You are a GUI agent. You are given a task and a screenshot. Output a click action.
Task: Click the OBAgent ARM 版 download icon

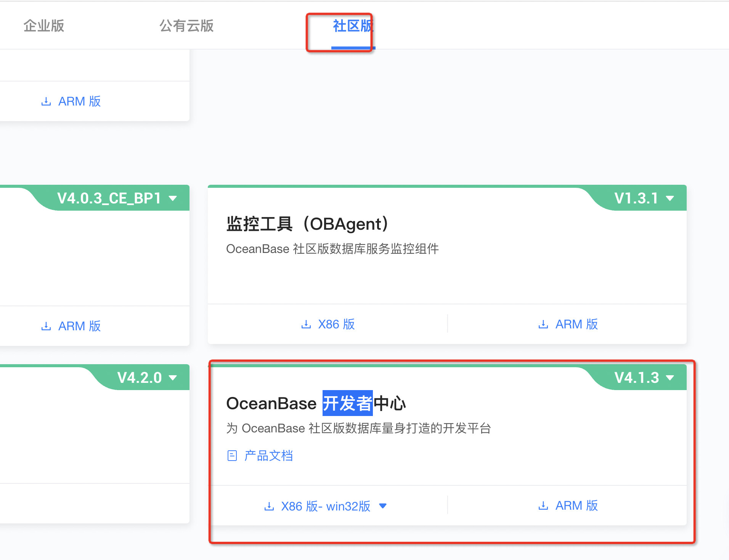click(x=543, y=324)
